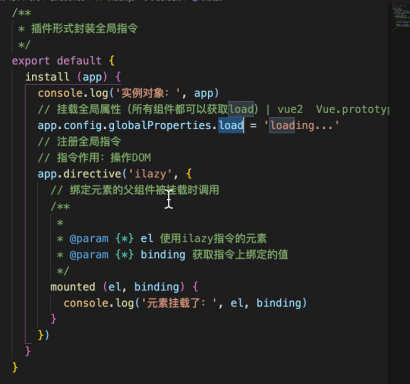The image size is (410, 384).
Task: Click the 'export default' keyword line
Action: [x=63, y=61]
